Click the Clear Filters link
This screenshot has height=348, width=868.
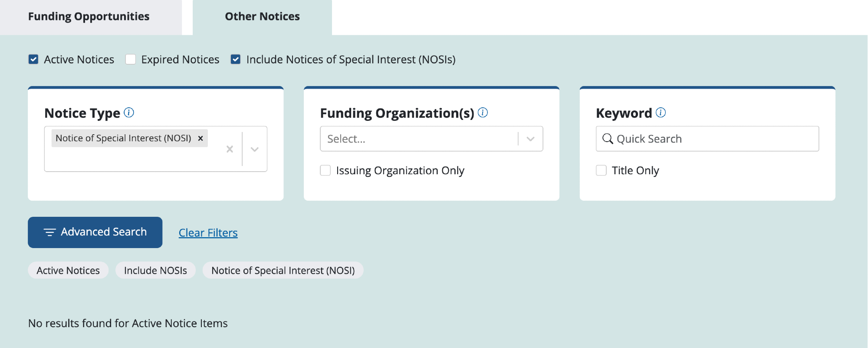coord(208,233)
